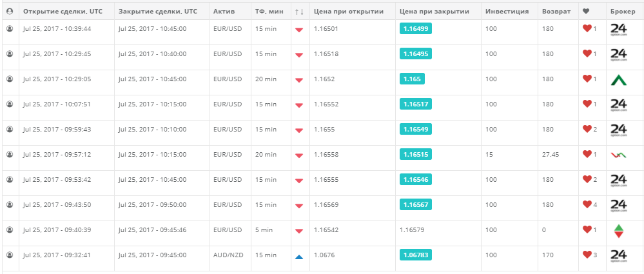Open 24option logo in the first row
Image resolution: width=644 pixels, height=274 pixels.
pyautogui.click(x=618, y=30)
